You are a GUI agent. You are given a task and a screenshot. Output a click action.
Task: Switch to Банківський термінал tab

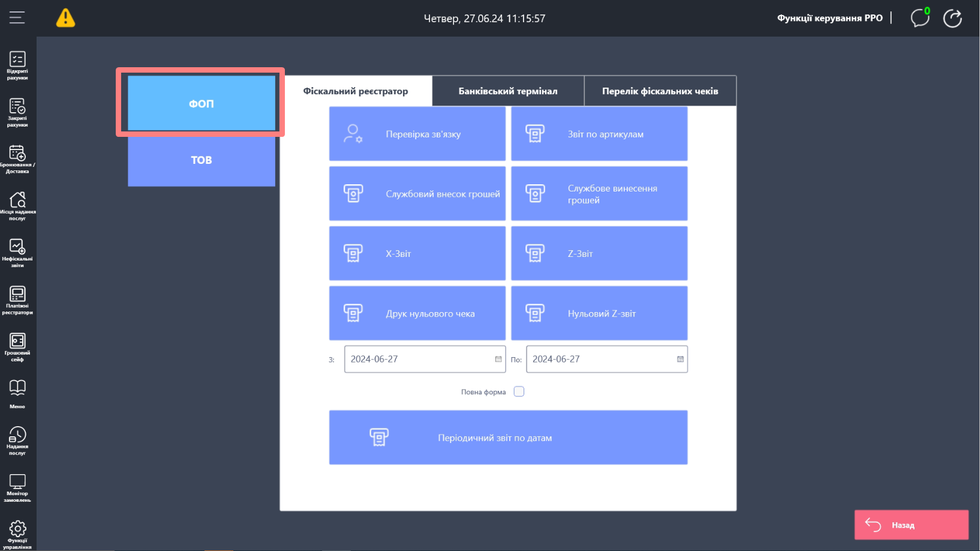tap(507, 91)
